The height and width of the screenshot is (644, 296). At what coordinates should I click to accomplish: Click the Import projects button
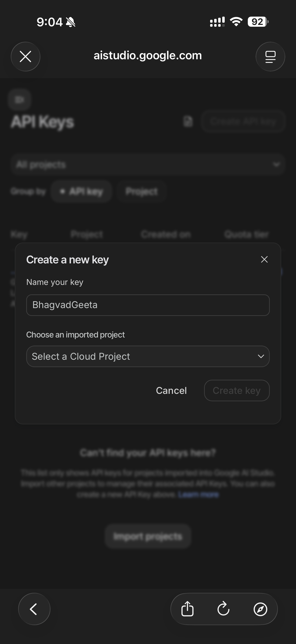pos(148,536)
